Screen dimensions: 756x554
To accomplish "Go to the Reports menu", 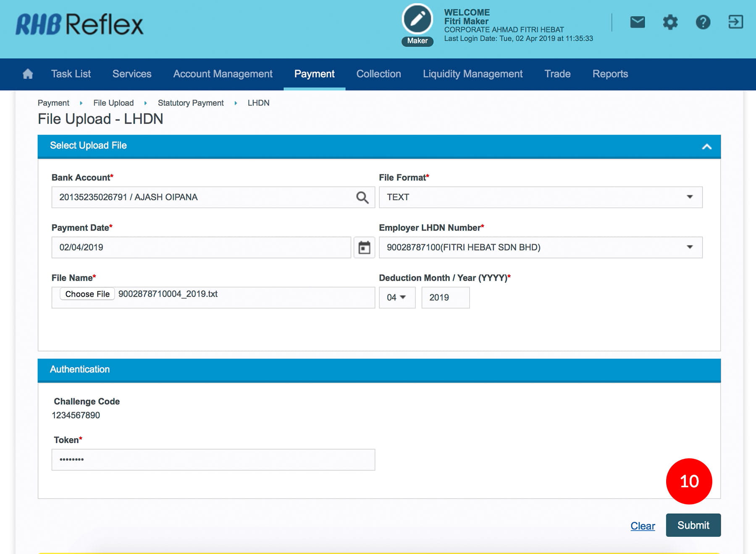I will tap(610, 74).
